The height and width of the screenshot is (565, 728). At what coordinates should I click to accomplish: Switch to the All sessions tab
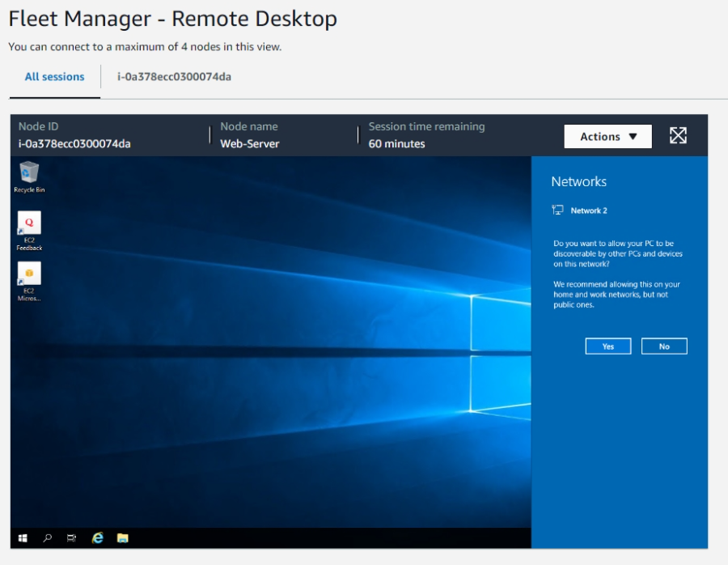55,77
